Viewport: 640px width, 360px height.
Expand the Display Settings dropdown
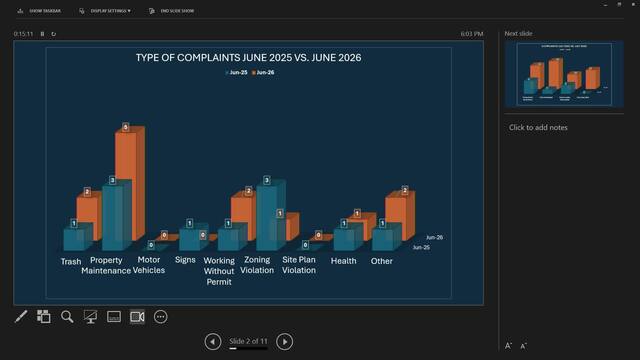[105, 11]
